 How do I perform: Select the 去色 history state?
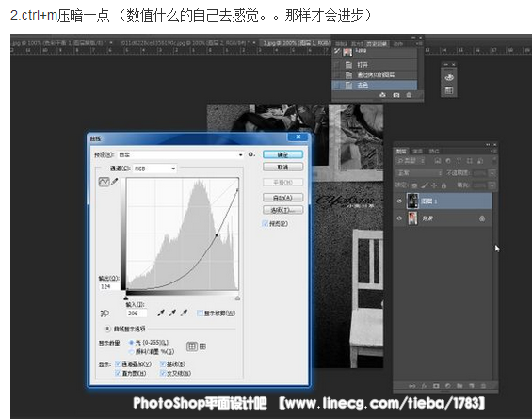(x=375, y=85)
